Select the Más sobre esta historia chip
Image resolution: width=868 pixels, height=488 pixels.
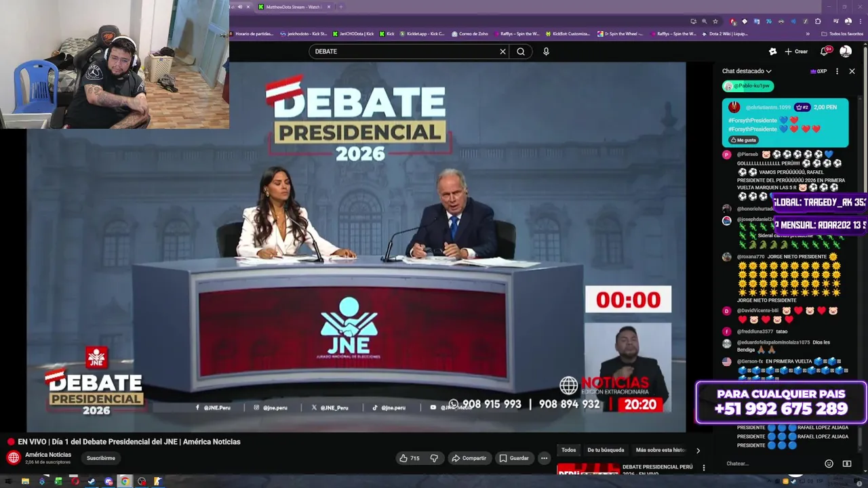(660, 450)
